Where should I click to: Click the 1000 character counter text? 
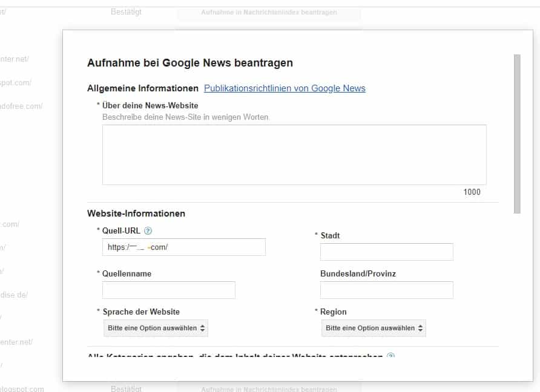[x=472, y=192]
